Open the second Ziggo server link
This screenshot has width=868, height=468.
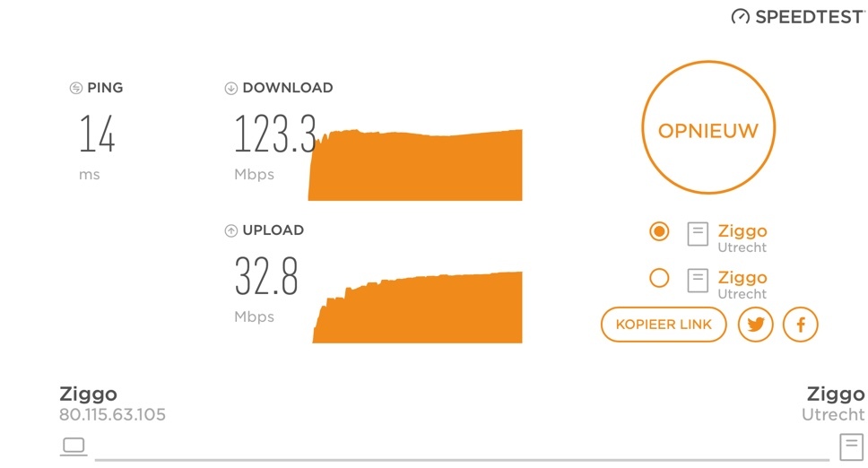[742, 277]
